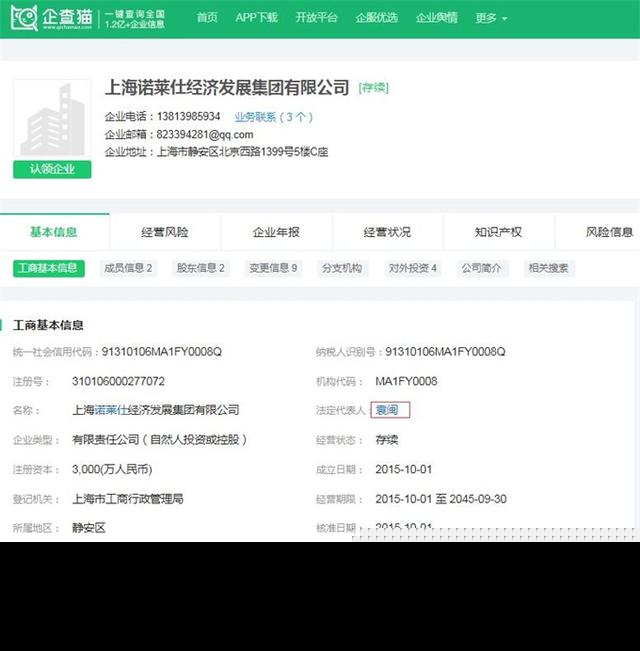Click highlighted 诺莱仕 in company name row
The height and width of the screenshot is (651, 640).
tap(111, 410)
